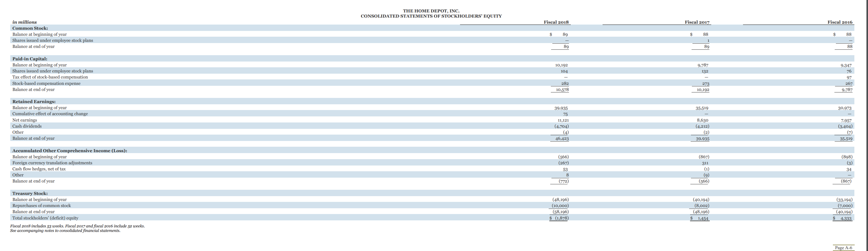Select Fiscal 2017 common stock shares issued value 1

pyautogui.click(x=708, y=41)
